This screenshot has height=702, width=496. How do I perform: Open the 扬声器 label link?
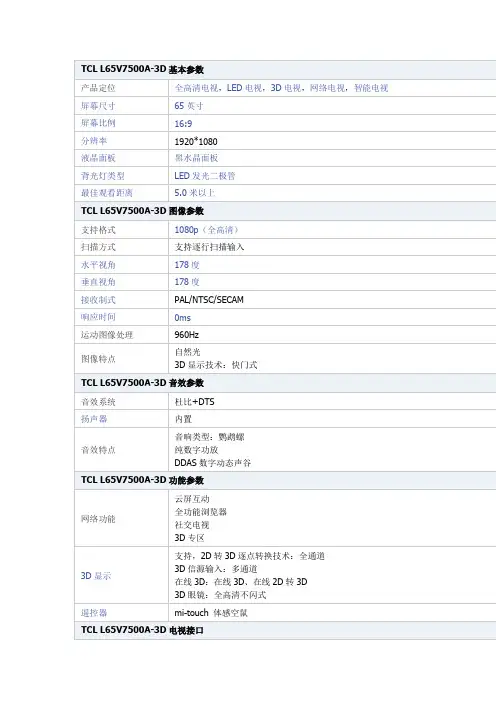tap(94, 419)
